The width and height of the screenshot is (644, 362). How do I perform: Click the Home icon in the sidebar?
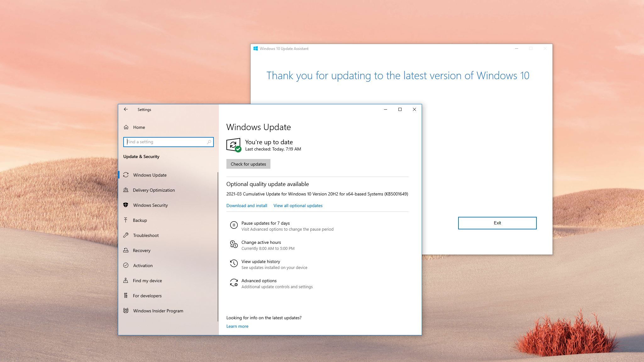126,127
